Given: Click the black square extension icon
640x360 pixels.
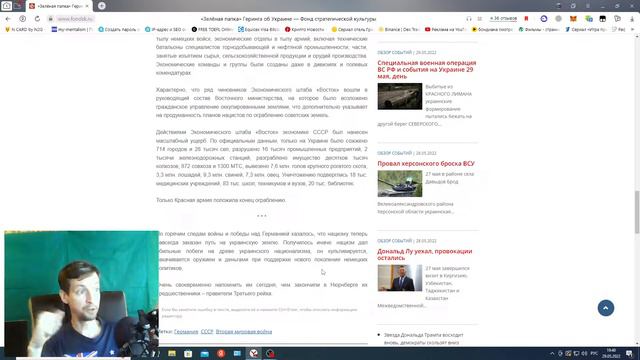Looking at the screenshot, I should click(x=602, y=19).
